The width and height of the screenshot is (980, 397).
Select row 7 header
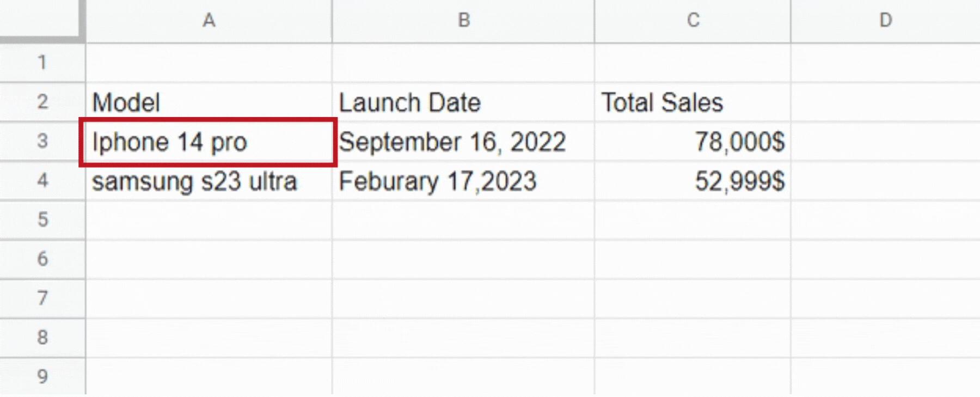tap(42, 298)
